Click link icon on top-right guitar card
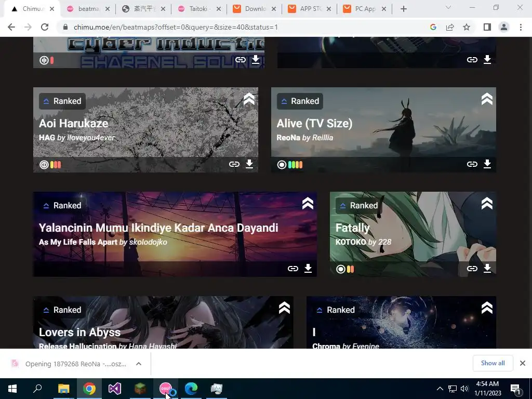 coord(472,60)
